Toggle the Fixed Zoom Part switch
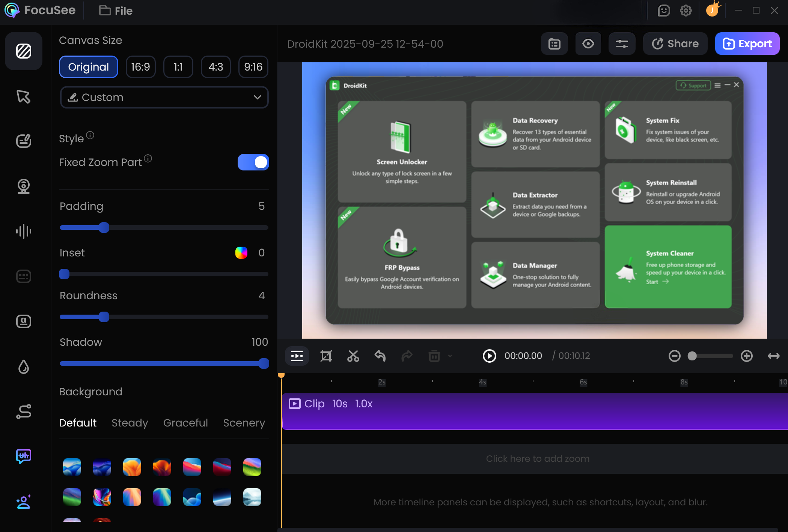Viewport: 788px width, 532px height. click(253, 162)
